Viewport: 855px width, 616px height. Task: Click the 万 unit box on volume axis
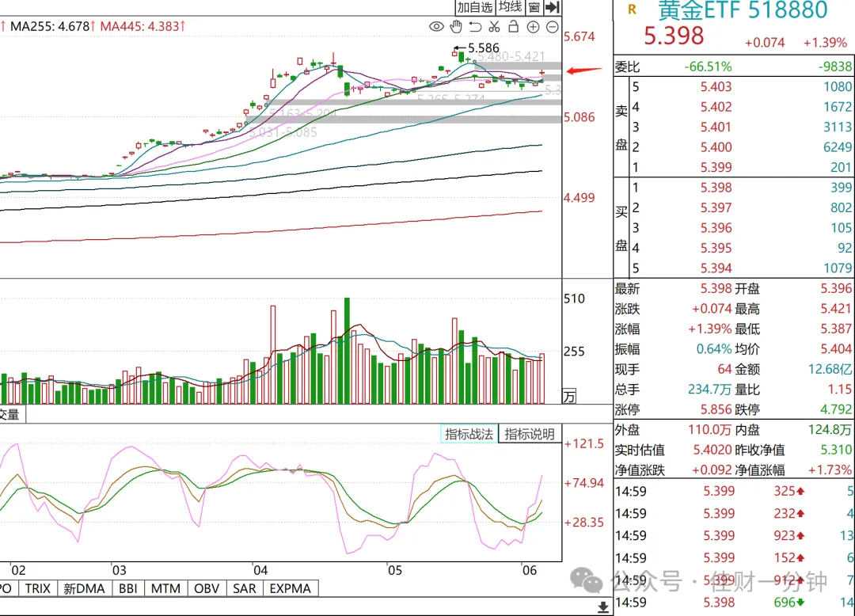569,397
